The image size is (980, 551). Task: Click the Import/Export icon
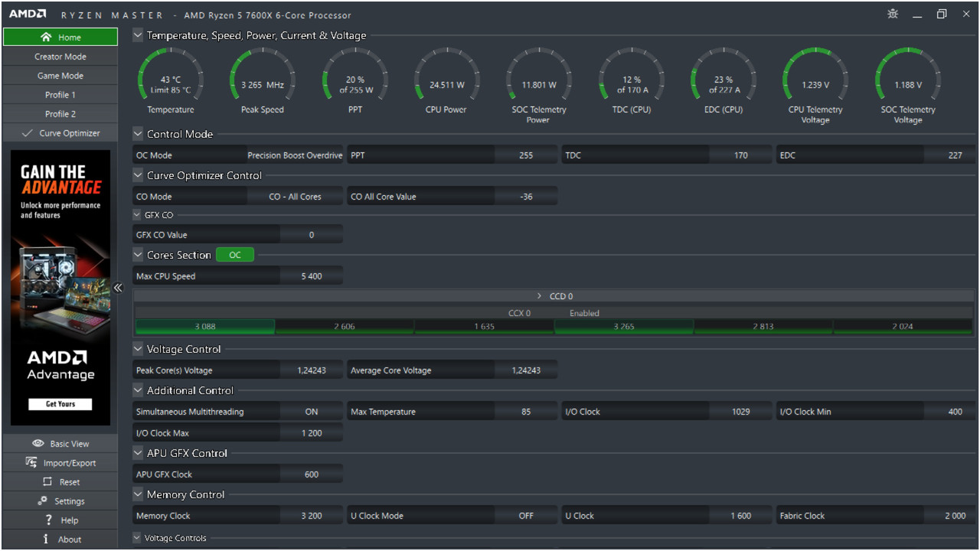click(x=31, y=462)
